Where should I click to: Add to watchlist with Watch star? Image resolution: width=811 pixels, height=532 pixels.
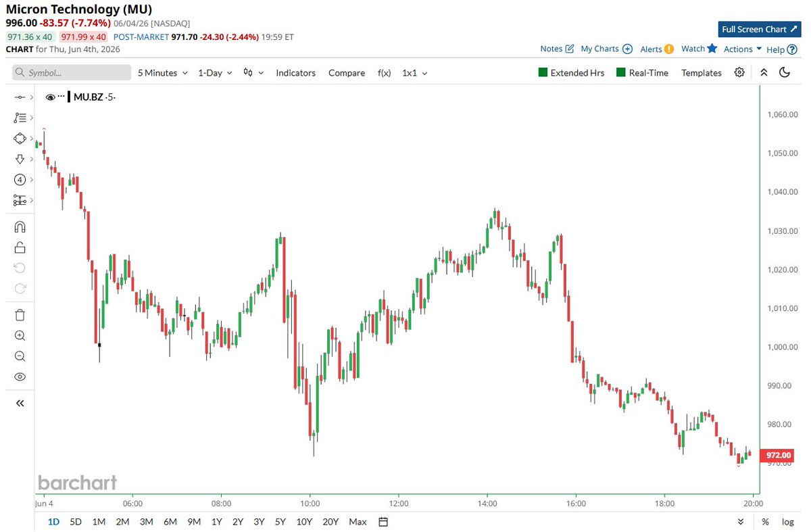pos(699,49)
